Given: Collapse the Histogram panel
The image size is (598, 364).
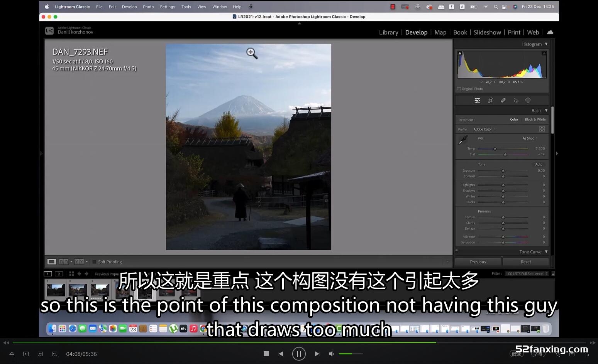Looking at the screenshot, I should (x=546, y=44).
